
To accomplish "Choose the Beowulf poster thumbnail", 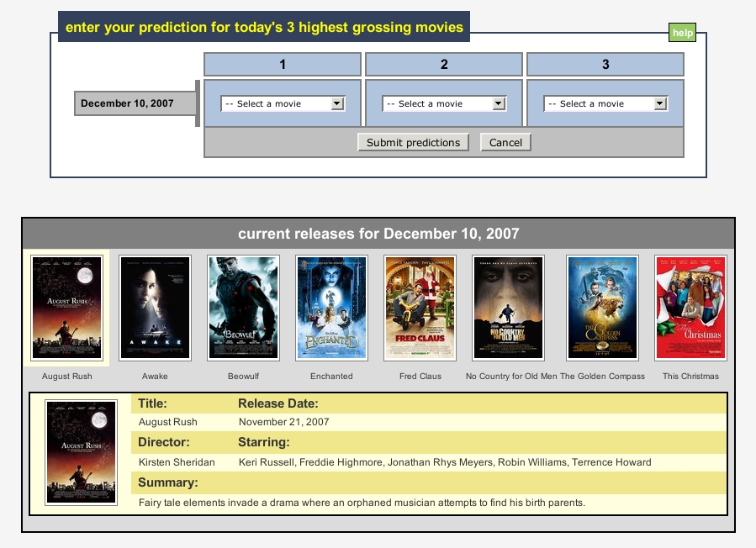I will click(x=243, y=308).
